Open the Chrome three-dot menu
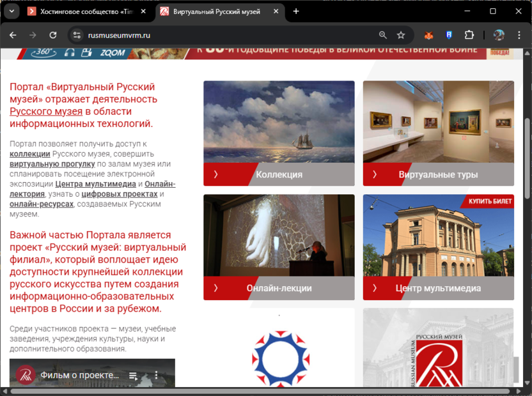Image resolution: width=532 pixels, height=396 pixels. (x=519, y=35)
